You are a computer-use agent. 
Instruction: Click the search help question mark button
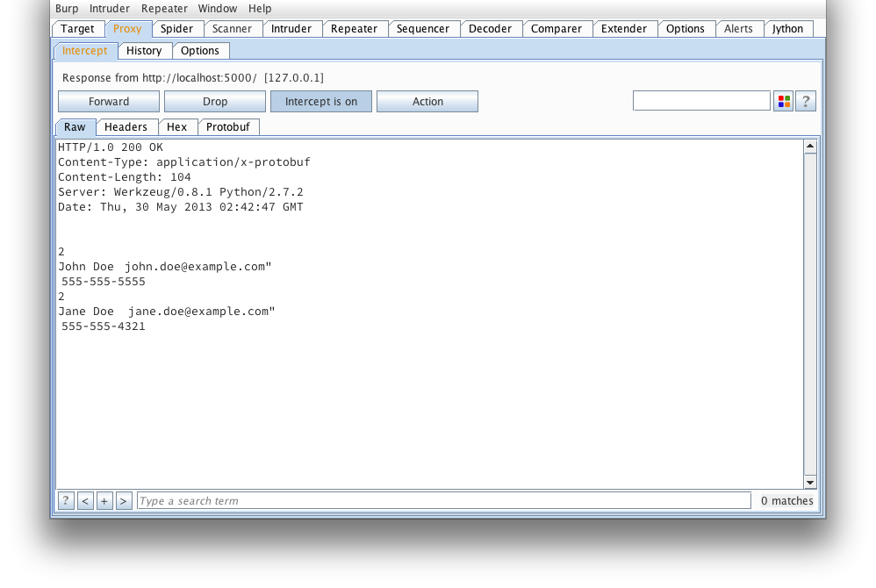click(x=66, y=501)
